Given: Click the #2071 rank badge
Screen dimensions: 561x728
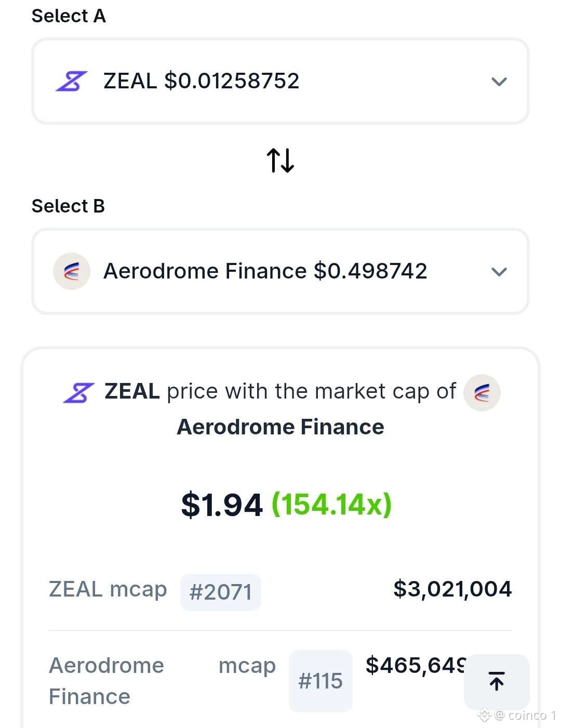Looking at the screenshot, I should (221, 592).
